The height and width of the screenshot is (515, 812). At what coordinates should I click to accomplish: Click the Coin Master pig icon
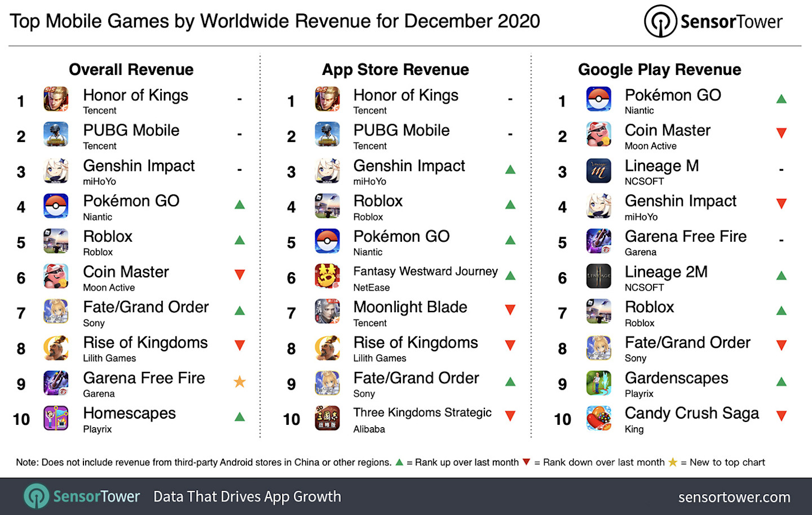[x=55, y=277]
